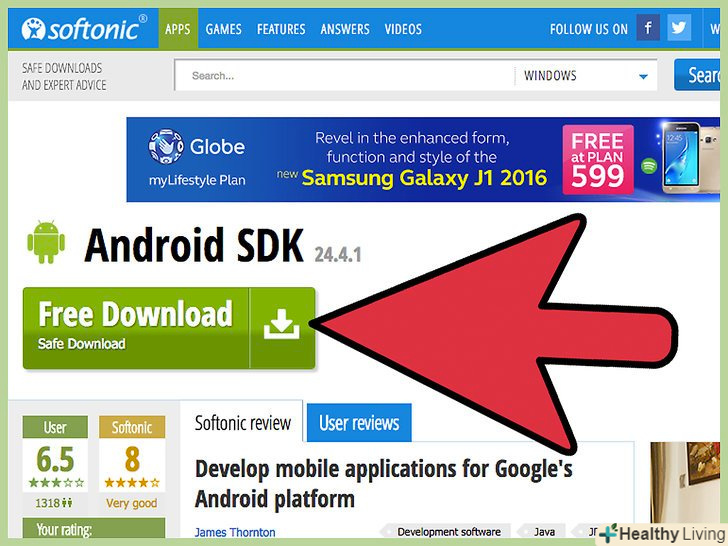Open the GAMES menu item
The width and height of the screenshot is (728, 546).
click(x=223, y=29)
